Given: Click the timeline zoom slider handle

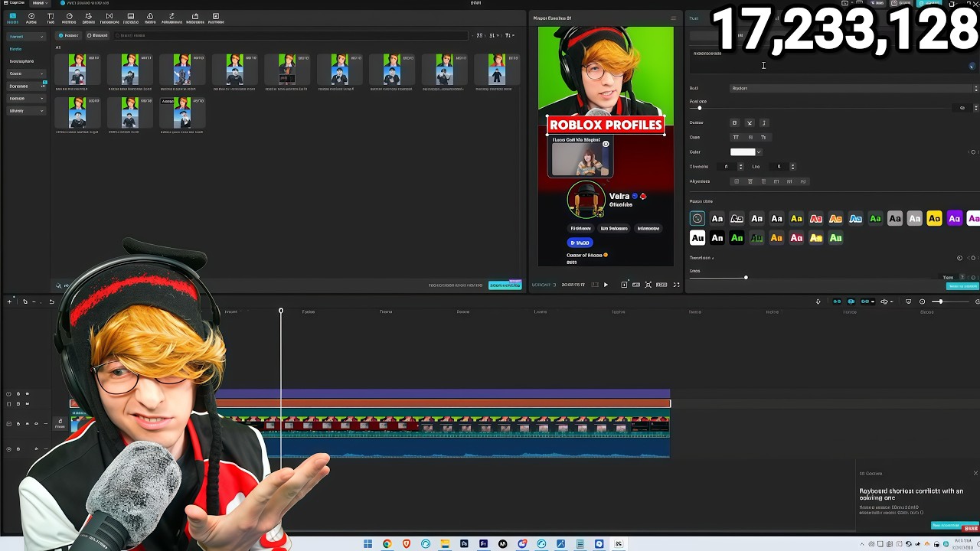Looking at the screenshot, I should (x=939, y=302).
